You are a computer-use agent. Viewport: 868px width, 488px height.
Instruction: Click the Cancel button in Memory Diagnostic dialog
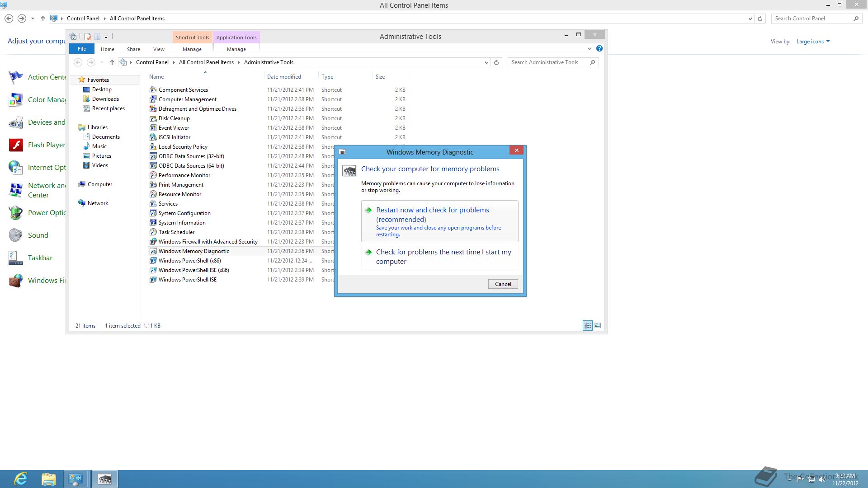[x=503, y=284]
